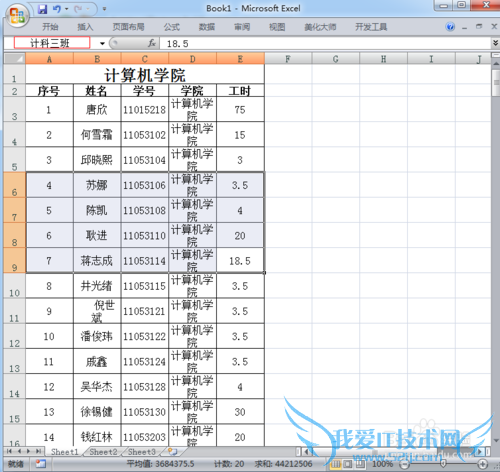Switch to Normal view icon
Screen dimensions: 500x472
[335, 464]
